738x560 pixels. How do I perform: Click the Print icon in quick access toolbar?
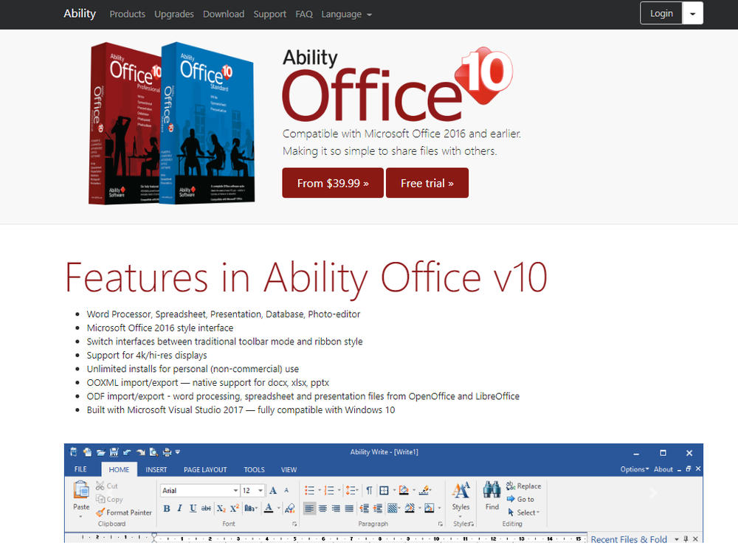tap(167, 452)
